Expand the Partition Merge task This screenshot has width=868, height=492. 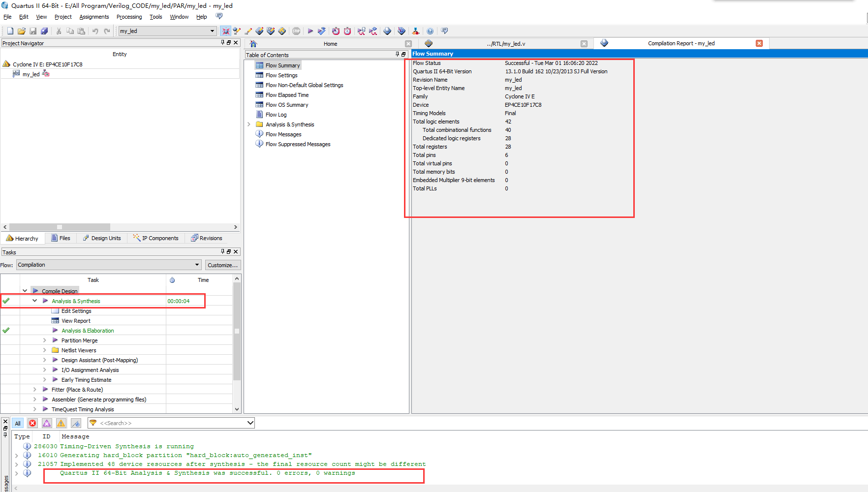coord(44,340)
